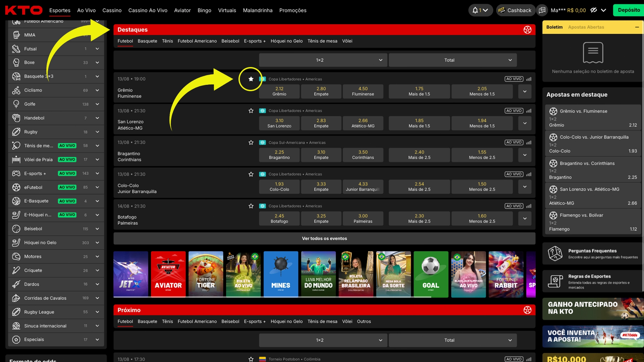
Task: Select the Sinuca internacional icon
Action: pos(16,326)
